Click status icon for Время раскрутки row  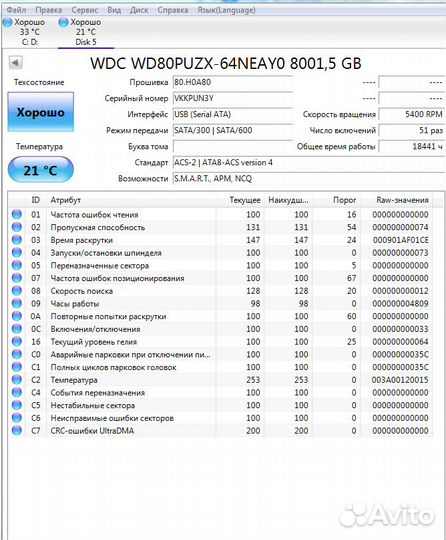[17, 240]
